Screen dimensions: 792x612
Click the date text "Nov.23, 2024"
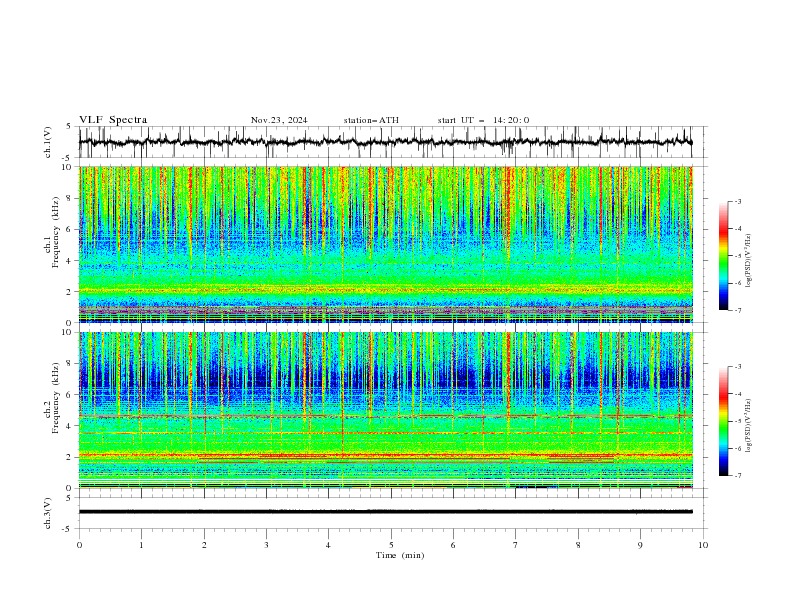(279, 120)
